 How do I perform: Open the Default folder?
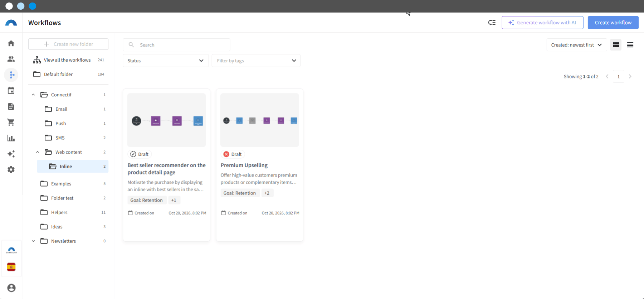coord(68,74)
